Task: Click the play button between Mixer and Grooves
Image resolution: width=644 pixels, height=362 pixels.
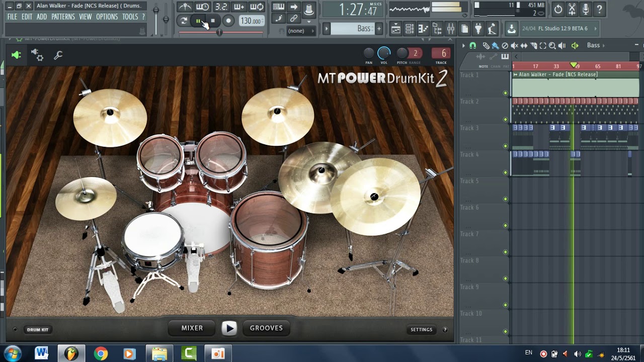Action: pyautogui.click(x=229, y=328)
